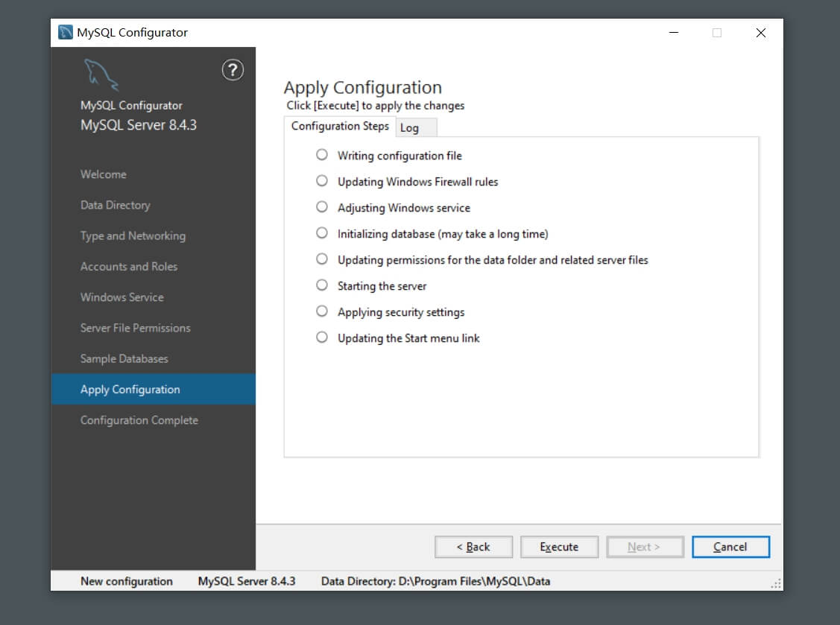Click 'Applying security settings' step text
Image resolution: width=840 pixels, height=625 pixels.
pyautogui.click(x=401, y=312)
